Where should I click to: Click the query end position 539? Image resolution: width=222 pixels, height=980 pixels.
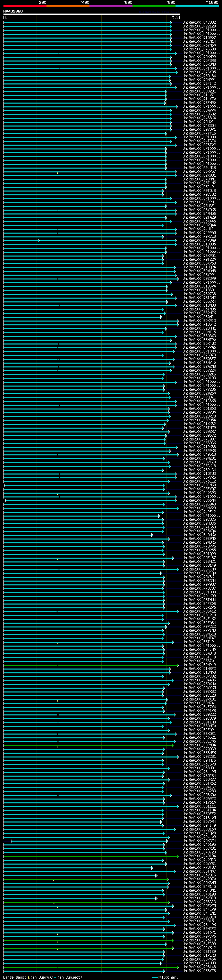point(175,17)
